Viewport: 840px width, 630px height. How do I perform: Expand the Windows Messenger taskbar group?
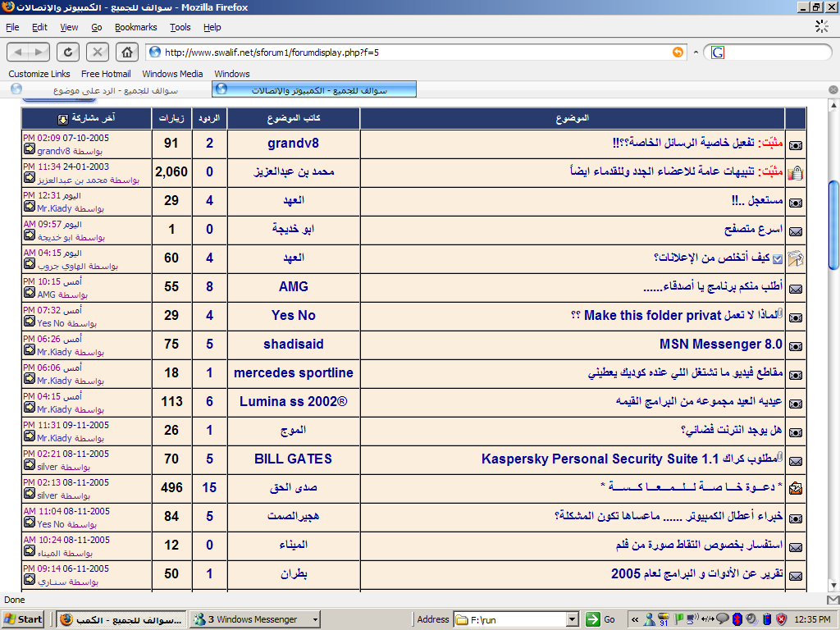(314, 619)
